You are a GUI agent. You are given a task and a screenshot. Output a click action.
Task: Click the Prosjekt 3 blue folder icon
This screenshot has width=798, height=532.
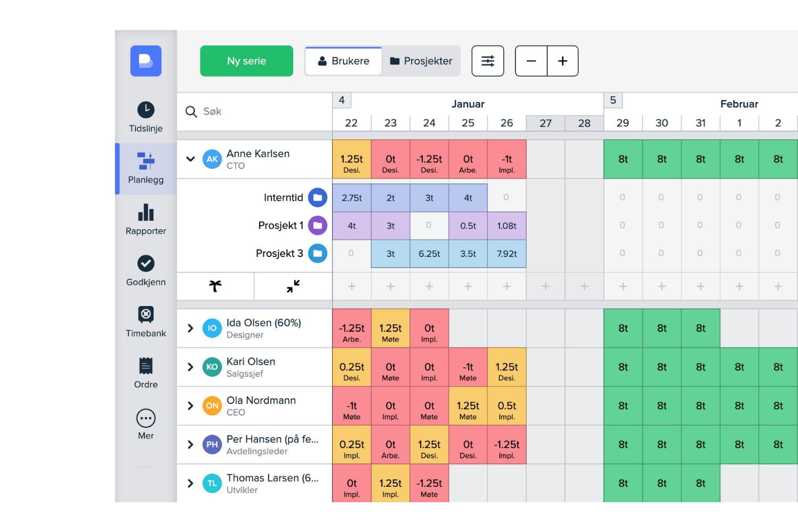pos(318,253)
